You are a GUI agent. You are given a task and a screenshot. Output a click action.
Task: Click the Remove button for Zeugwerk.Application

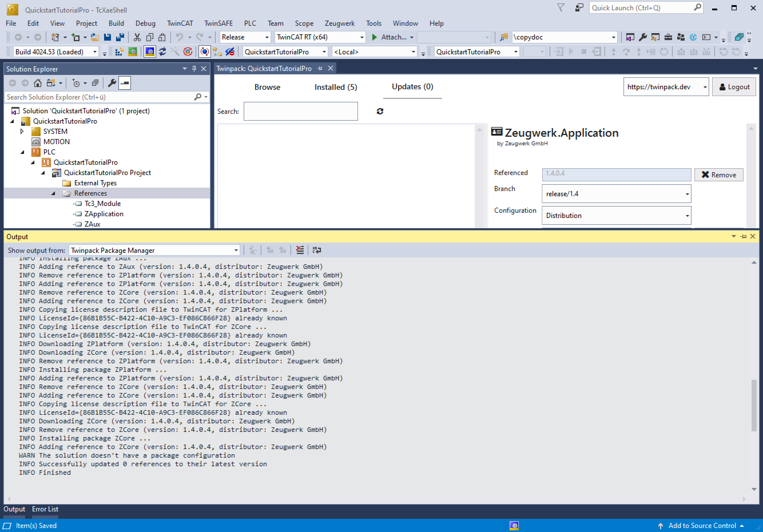718,175
